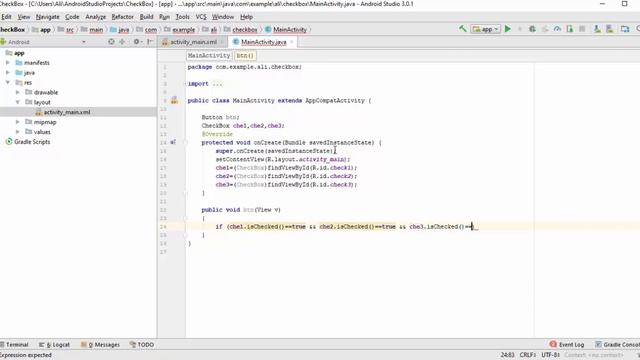Click the 'src' breadcrumb
The image size is (640, 360).
click(70, 29)
